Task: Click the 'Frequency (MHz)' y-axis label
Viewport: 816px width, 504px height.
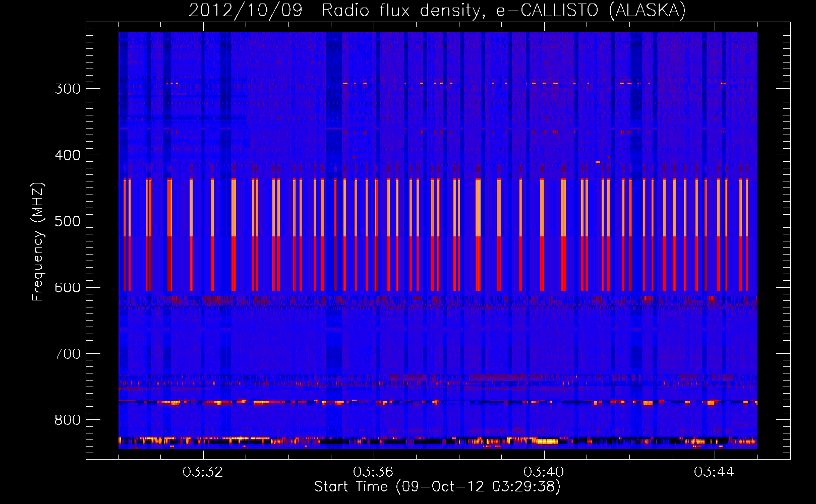Action: pos(38,242)
